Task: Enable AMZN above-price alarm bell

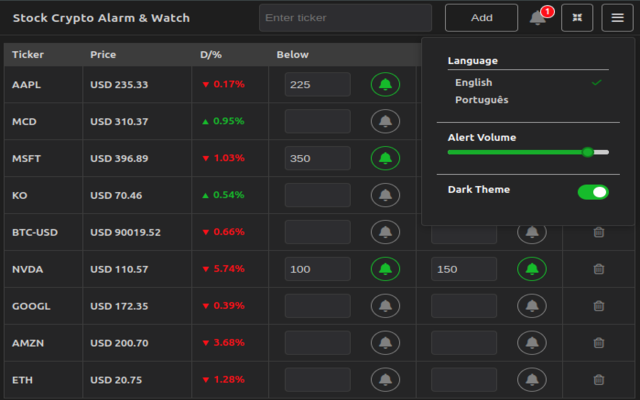Action: pyautogui.click(x=532, y=343)
